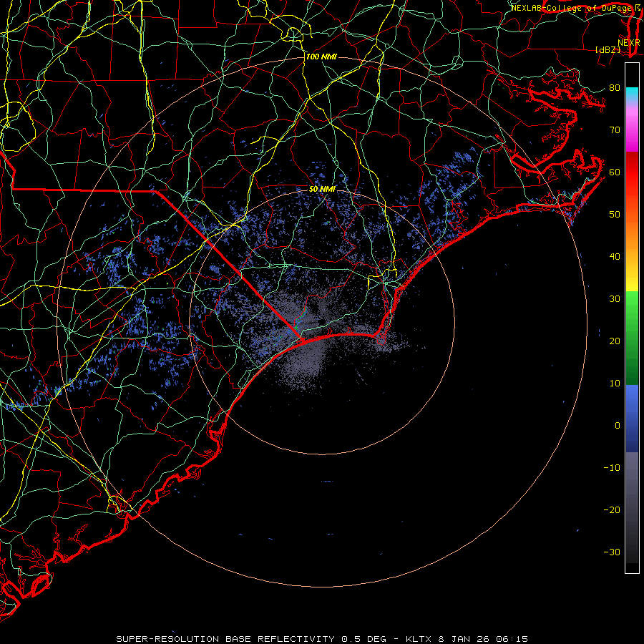The image size is (644, 644).
Task: Click the 80 value on the dBZ scale
Action: 615,87
